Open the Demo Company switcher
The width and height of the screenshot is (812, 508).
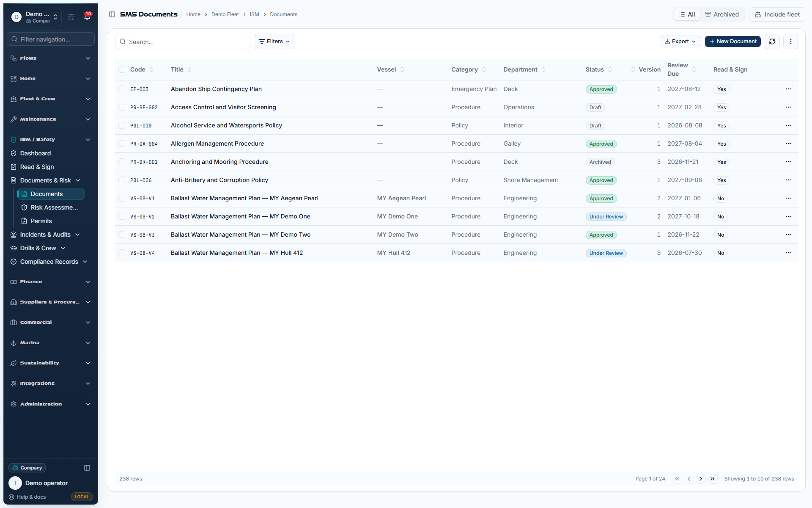[x=35, y=17]
